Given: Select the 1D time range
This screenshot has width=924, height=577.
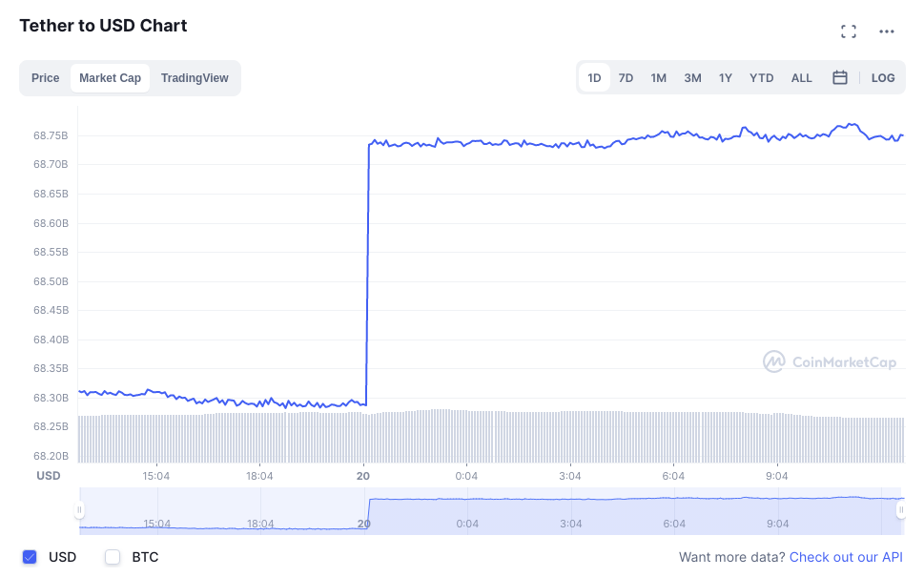Looking at the screenshot, I should (x=594, y=78).
